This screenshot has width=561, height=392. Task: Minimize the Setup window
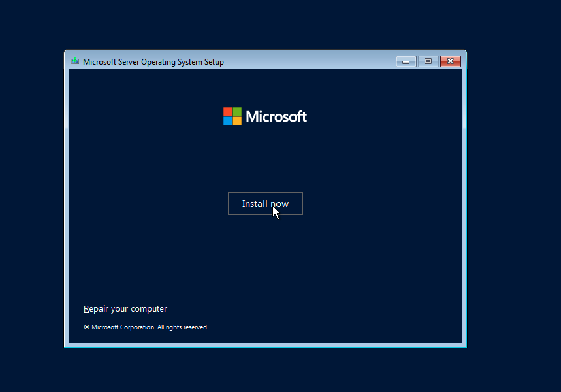(406, 61)
